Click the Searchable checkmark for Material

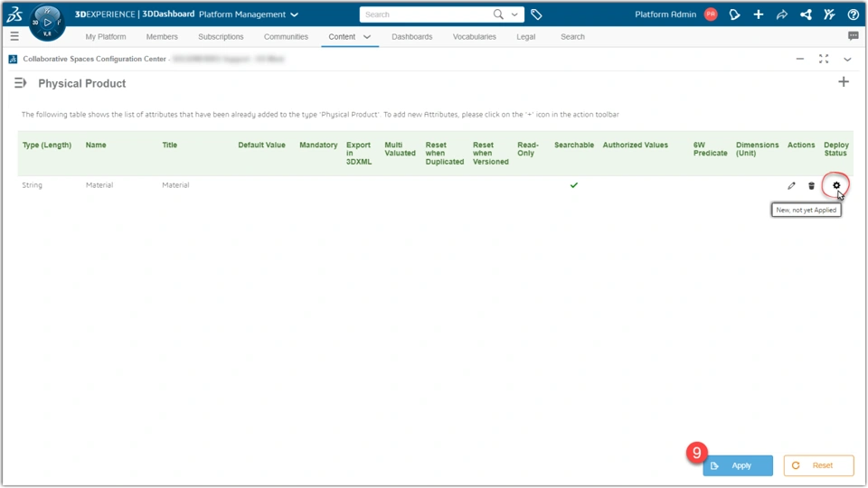coord(574,184)
